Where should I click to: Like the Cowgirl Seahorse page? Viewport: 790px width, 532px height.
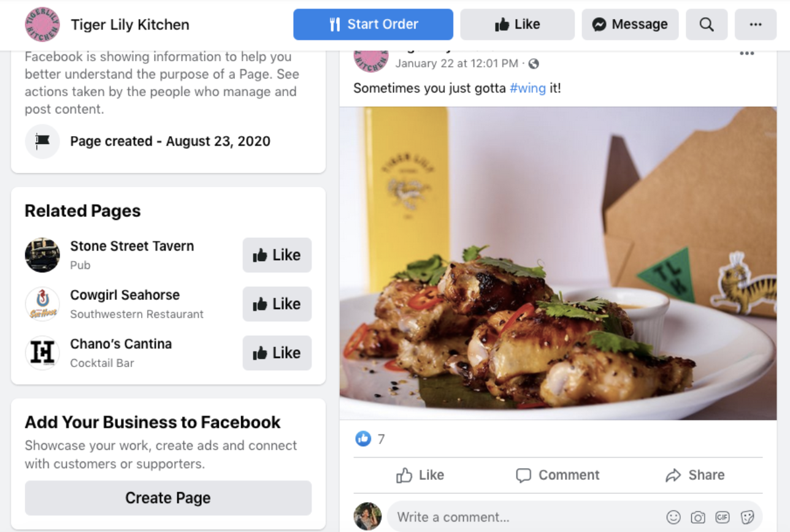[x=277, y=304]
